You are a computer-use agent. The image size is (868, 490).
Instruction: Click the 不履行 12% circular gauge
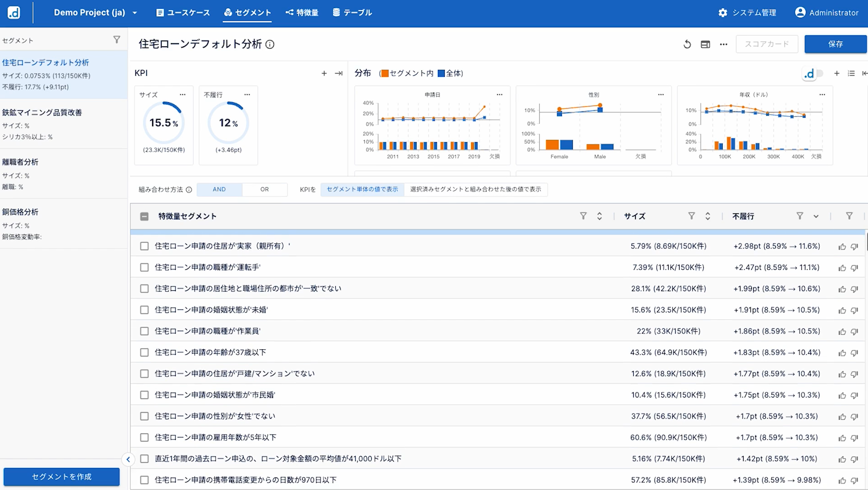228,123
